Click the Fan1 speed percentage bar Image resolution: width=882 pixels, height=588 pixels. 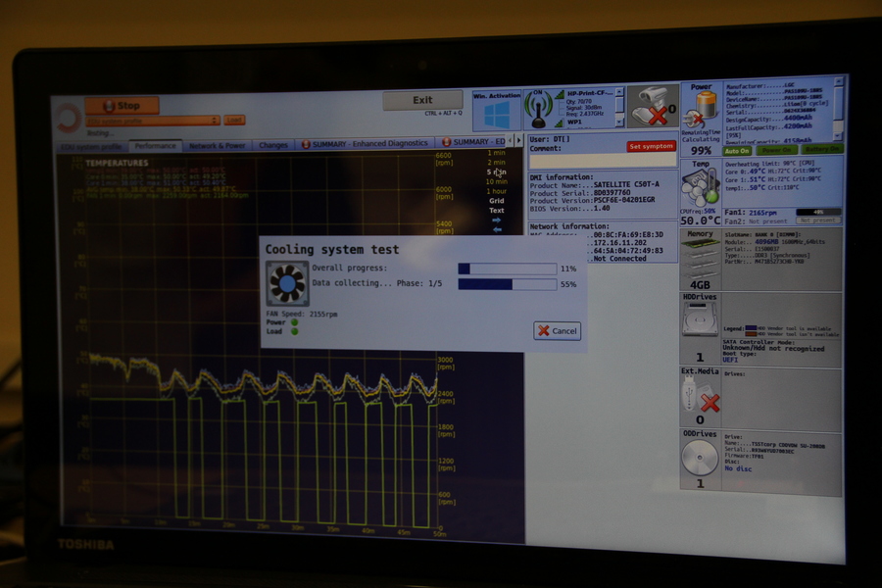(x=818, y=212)
